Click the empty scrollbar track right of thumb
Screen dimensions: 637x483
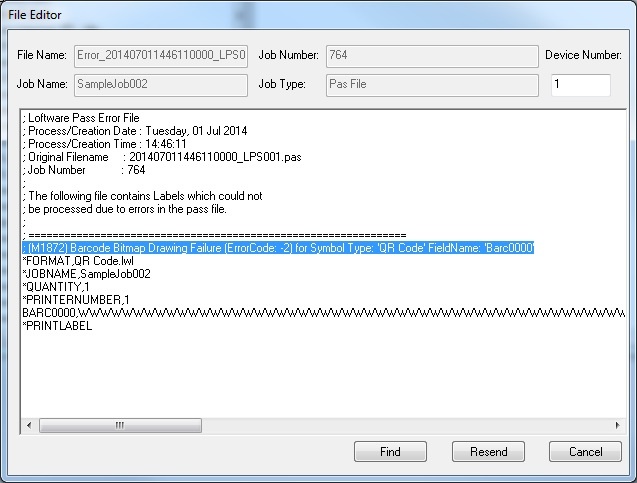click(406, 425)
